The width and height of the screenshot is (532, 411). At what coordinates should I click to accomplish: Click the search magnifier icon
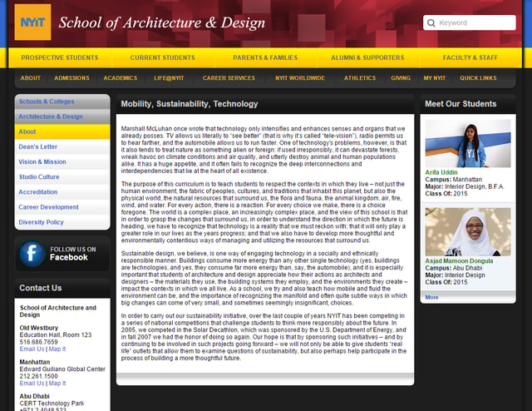pyautogui.click(x=431, y=22)
